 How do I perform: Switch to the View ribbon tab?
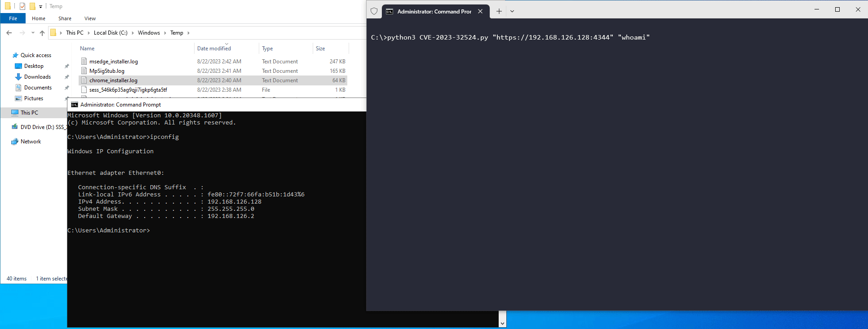tap(90, 18)
